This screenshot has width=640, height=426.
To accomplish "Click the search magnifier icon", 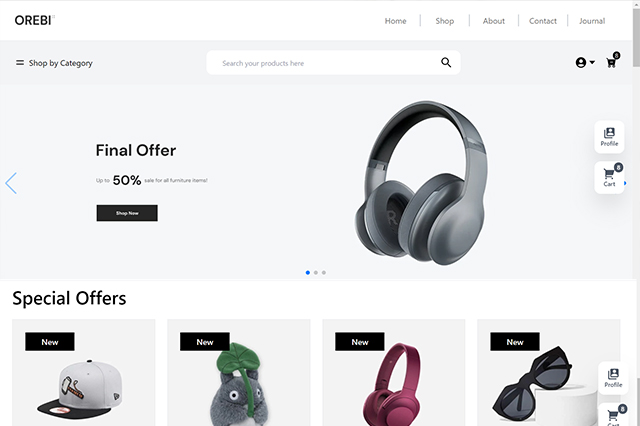I will point(446,62).
